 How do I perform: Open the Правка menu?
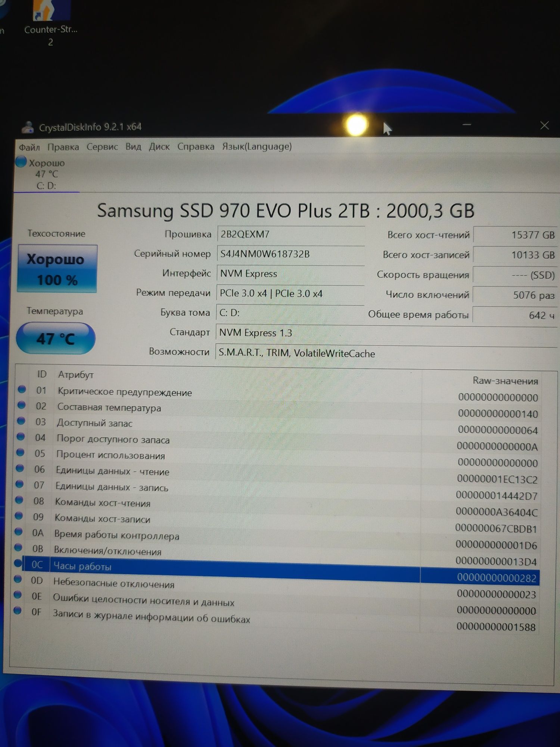[63, 147]
